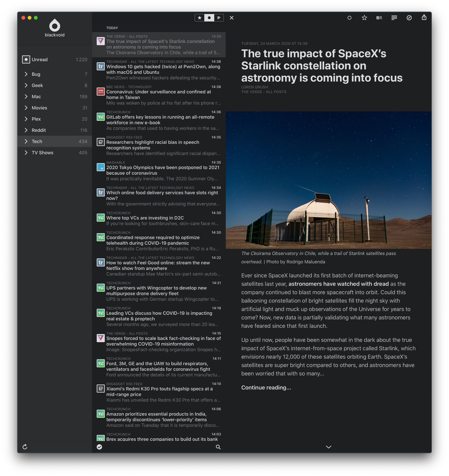Viewport: 449px width, 476px height.
Task: Expand the Mac folder
Action: pos(26,96)
